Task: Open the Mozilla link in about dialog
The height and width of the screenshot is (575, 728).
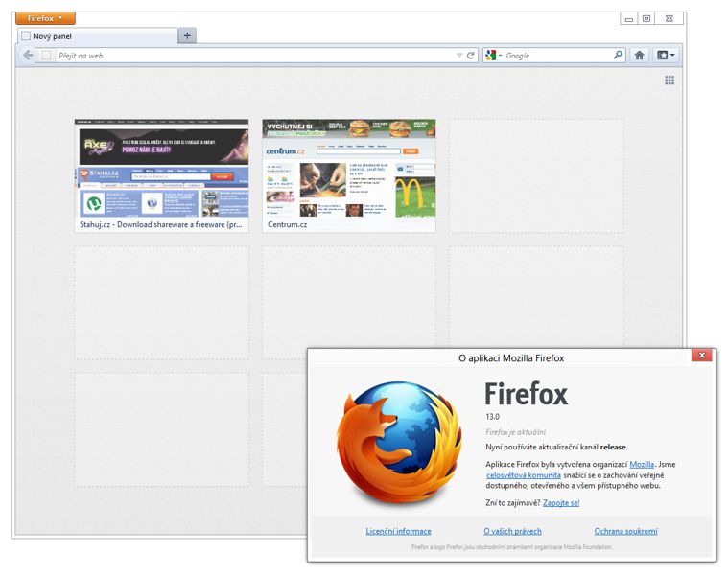Action: [642, 464]
